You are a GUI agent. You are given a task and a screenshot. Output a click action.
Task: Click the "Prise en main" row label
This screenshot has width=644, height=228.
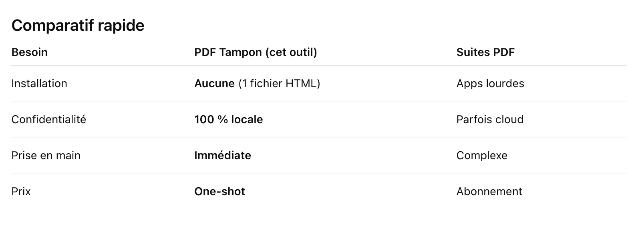(46, 156)
